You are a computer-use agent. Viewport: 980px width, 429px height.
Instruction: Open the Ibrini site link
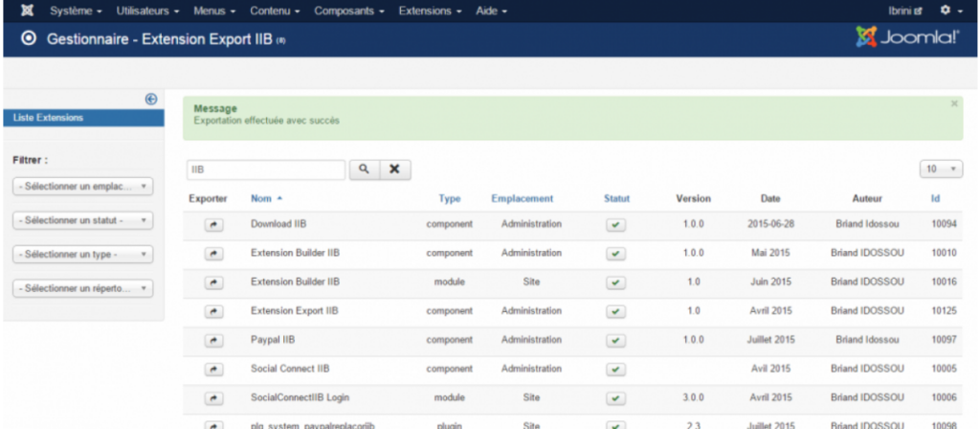pos(905,11)
